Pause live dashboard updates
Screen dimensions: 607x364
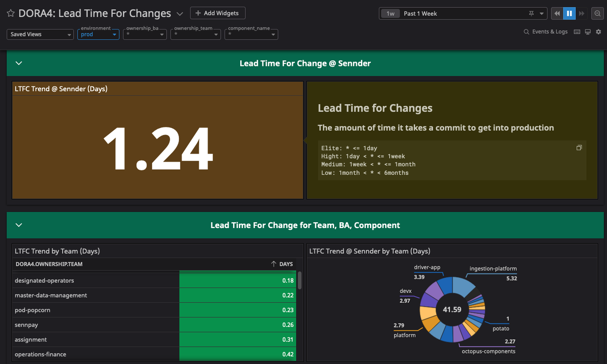pyautogui.click(x=569, y=14)
